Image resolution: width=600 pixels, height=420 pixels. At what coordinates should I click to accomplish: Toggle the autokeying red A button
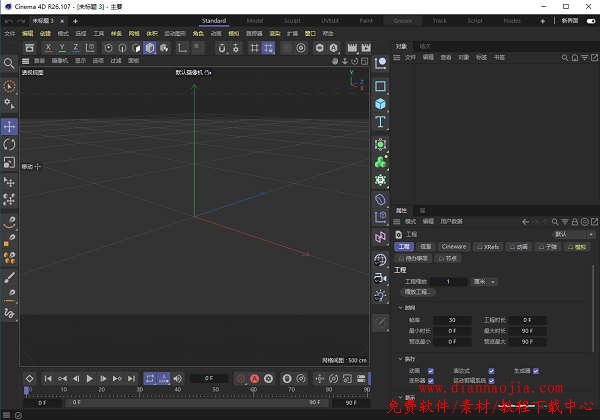click(254, 379)
